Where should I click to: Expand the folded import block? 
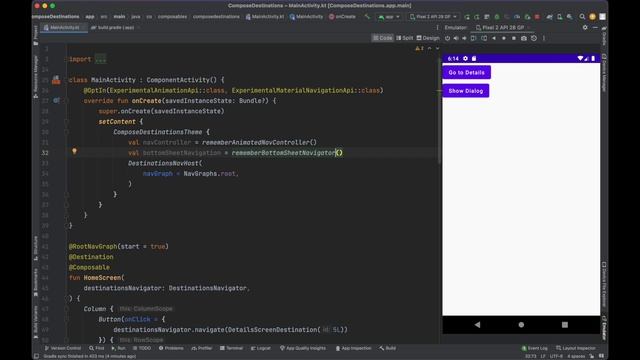[x=100, y=59]
